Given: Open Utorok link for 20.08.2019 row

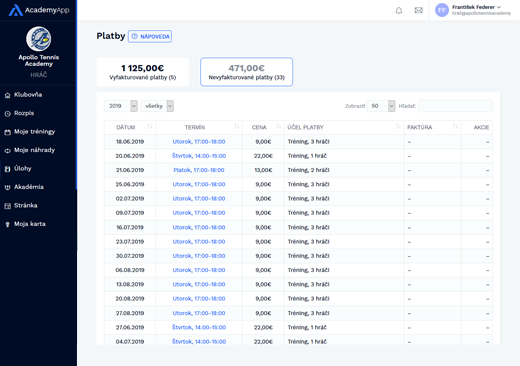Looking at the screenshot, I should (199, 299).
